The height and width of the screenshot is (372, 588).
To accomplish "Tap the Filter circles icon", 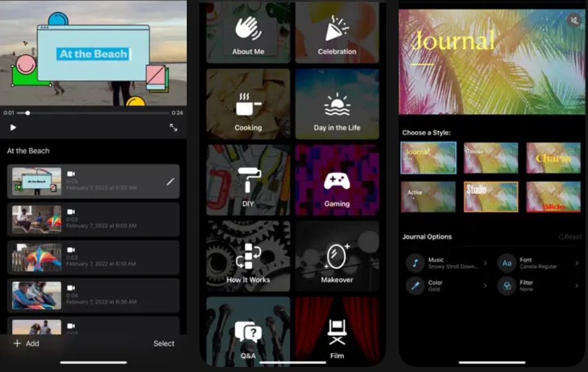I will (507, 286).
